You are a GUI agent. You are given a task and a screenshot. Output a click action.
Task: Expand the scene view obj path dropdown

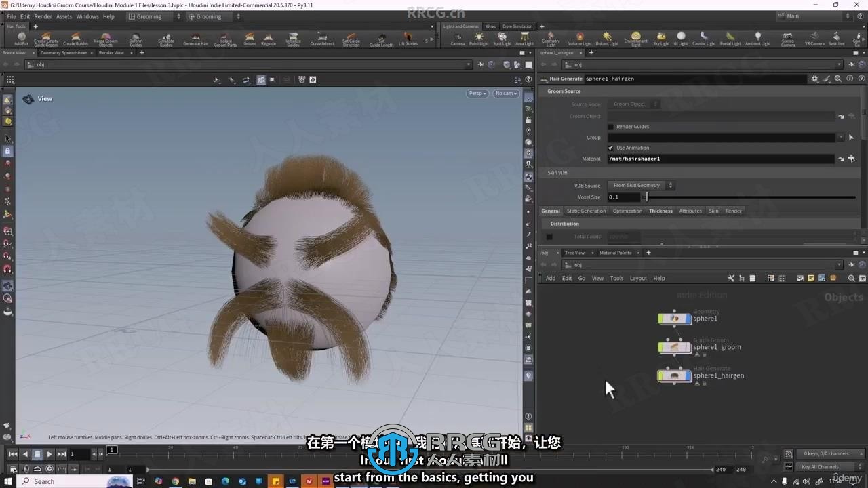469,65
